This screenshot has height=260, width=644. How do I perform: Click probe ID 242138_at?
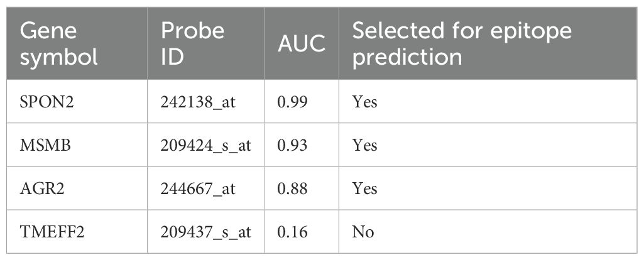(x=199, y=102)
